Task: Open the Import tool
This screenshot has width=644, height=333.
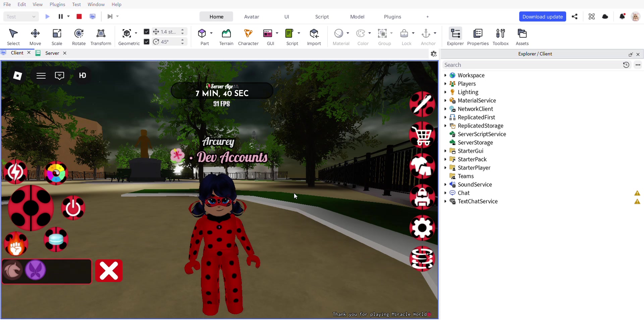Action: [314, 37]
